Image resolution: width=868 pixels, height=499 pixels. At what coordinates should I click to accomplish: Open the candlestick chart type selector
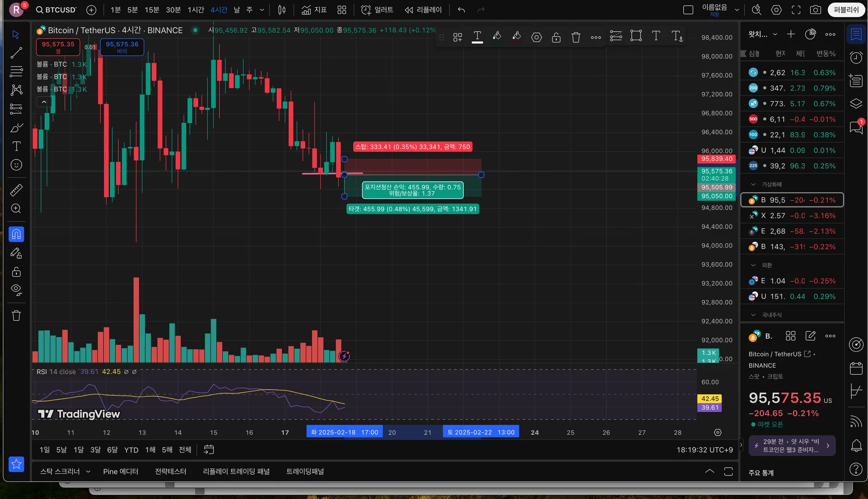pyautogui.click(x=282, y=10)
